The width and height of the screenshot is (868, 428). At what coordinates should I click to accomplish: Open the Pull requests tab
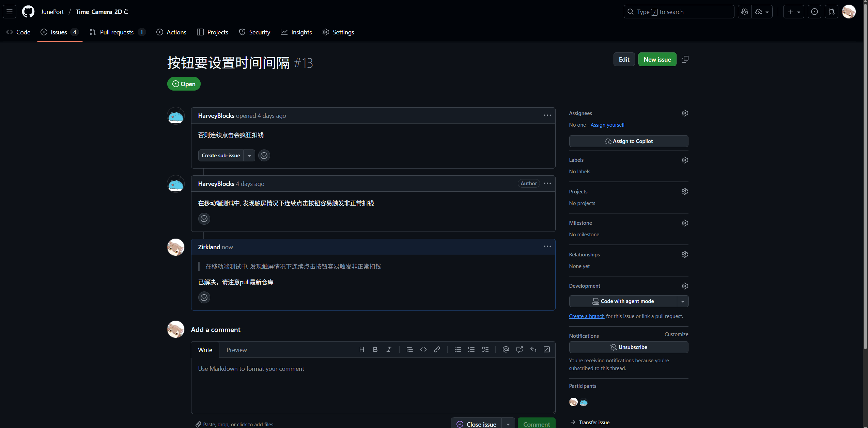[x=117, y=32]
